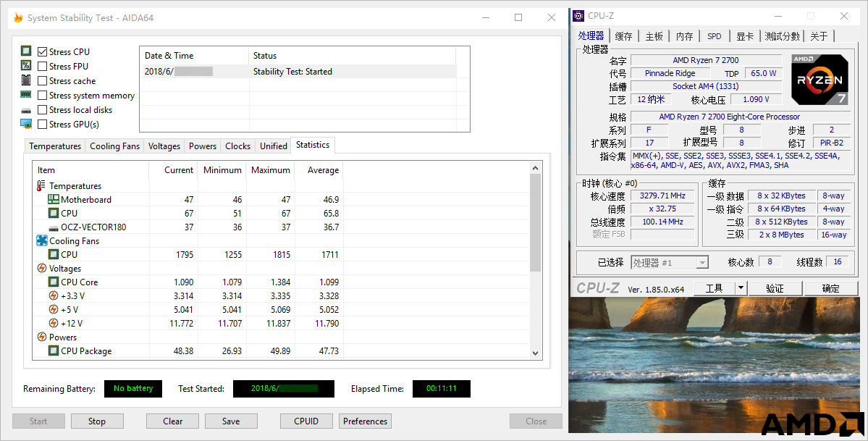Viewport: 868px width, 441px height.
Task: Click the Clear button
Action: click(x=173, y=421)
